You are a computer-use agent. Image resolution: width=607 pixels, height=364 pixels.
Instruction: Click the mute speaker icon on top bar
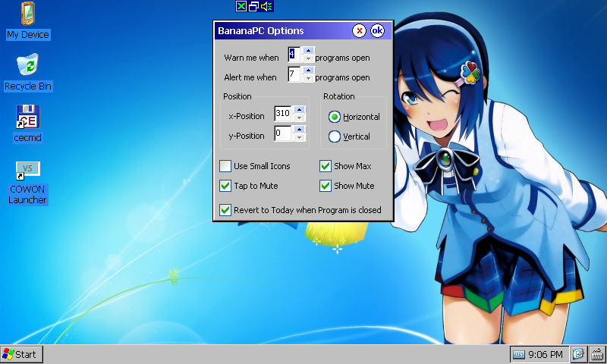pyautogui.click(x=267, y=6)
